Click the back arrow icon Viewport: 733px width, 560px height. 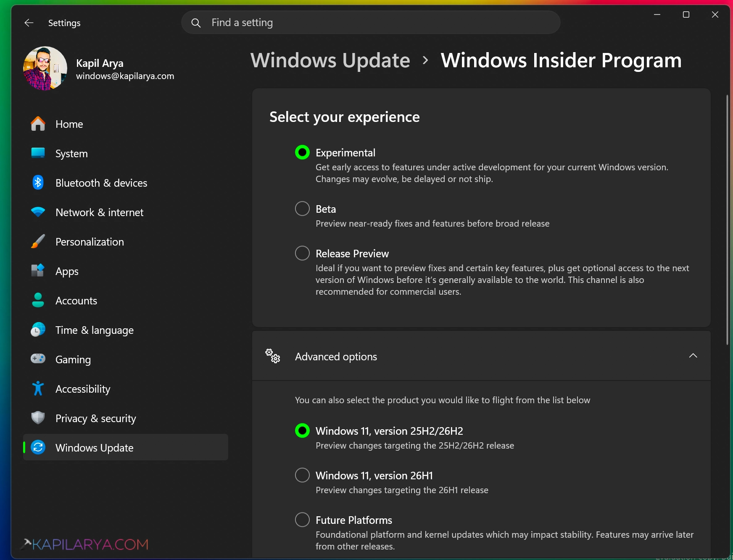[29, 23]
